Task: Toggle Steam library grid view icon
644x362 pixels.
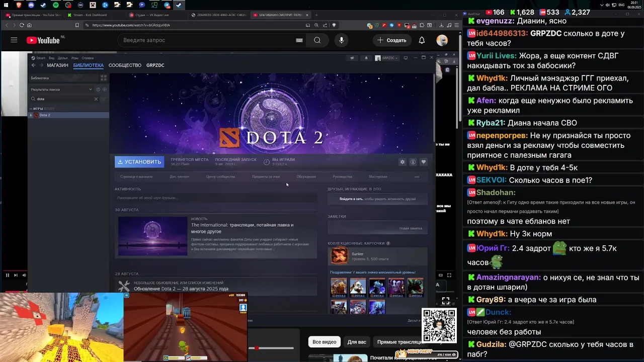Action: pos(104,78)
